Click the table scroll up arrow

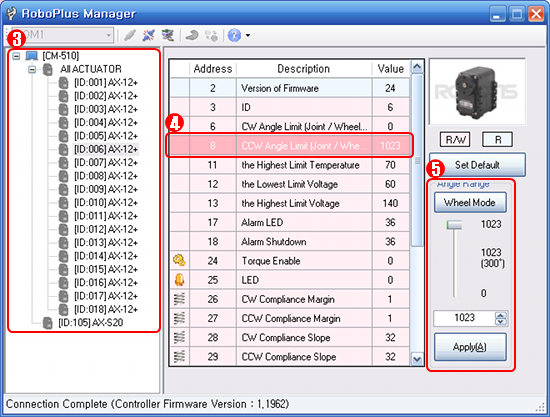417,67
